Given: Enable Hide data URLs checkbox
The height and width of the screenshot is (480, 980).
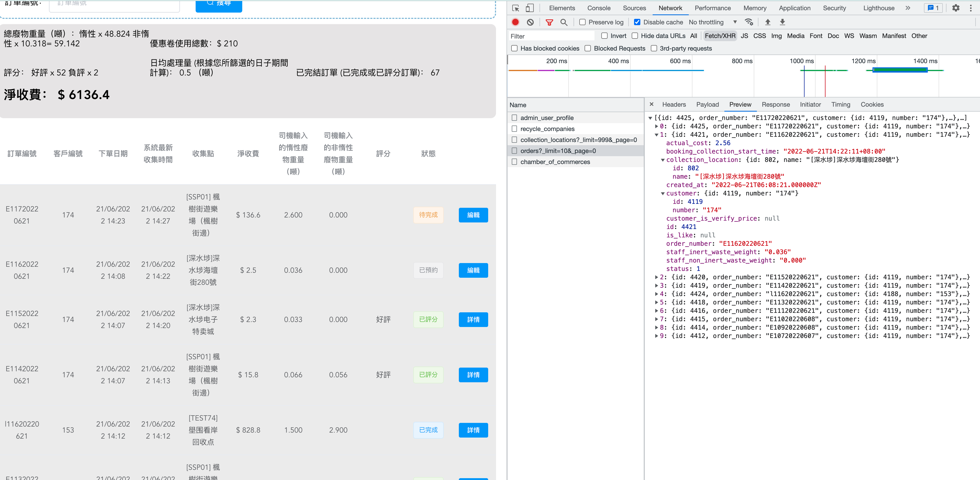Looking at the screenshot, I should [x=635, y=36].
